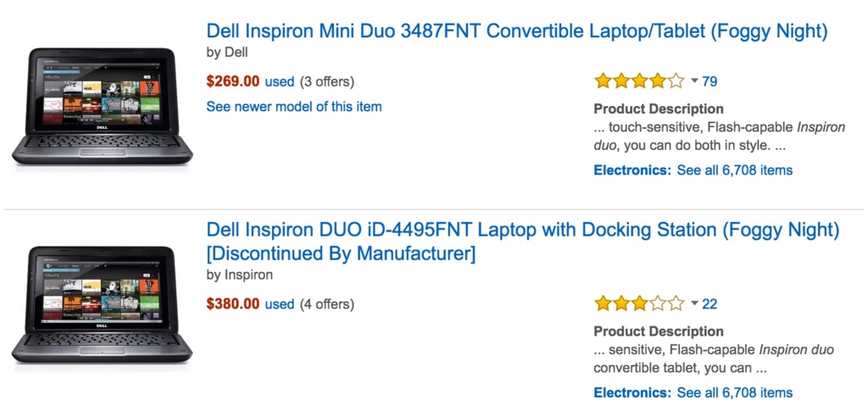The width and height of the screenshot is (868, 411).
Task: Click See newer model of this item
Action: click(294, 107)
